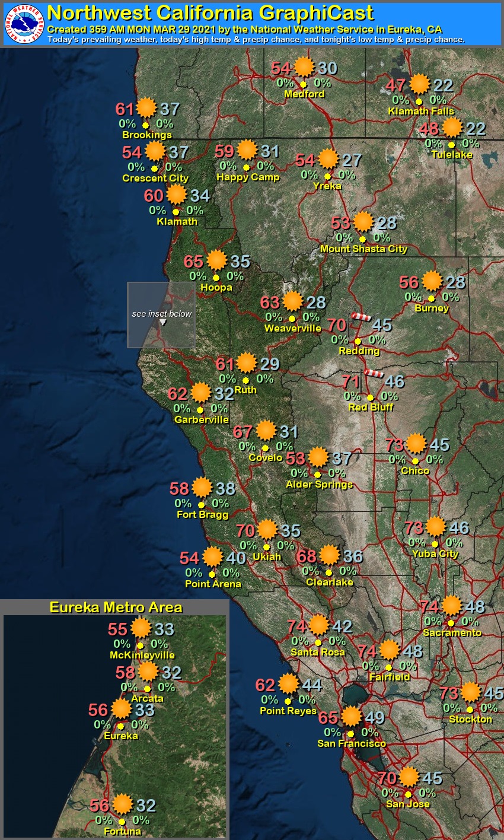Click the windsock icon at Redding
Image resolution: width=504 pixels, height=840 pixels.
click(361, 317)
